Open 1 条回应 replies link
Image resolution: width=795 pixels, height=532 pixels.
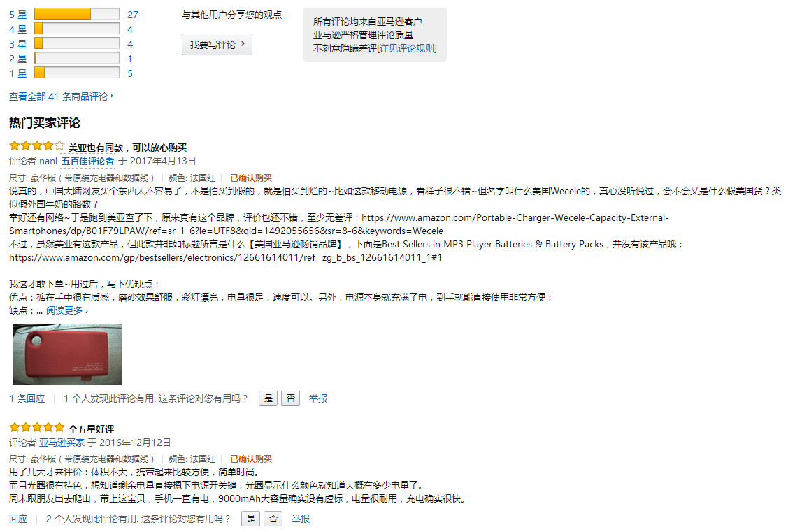[27, 398]
